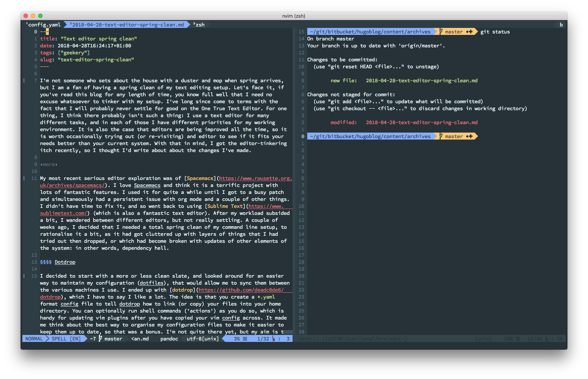Click the NORMAL mode indicator in statusline
The image size is (588, 379).
pos(34,339)
